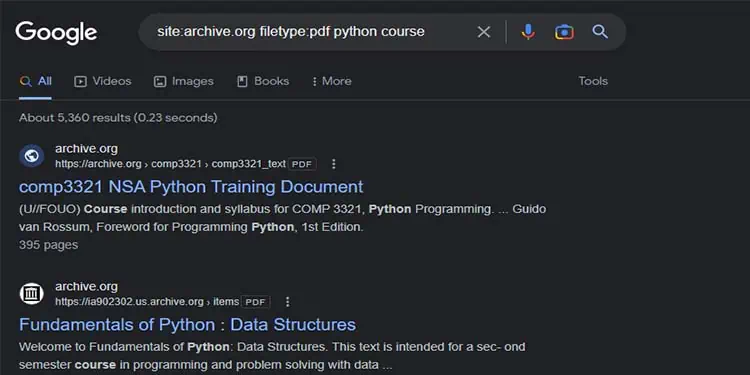Viewport: 750px width, 375px height.
Task: Click the snippet mentioning Guido van Rossum
Action: (x=282, y=218)
